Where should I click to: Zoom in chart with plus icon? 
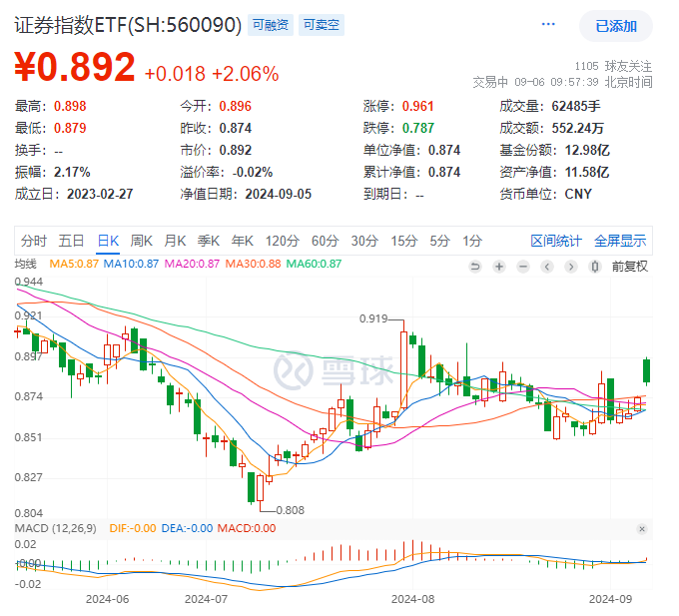point(499,267)
